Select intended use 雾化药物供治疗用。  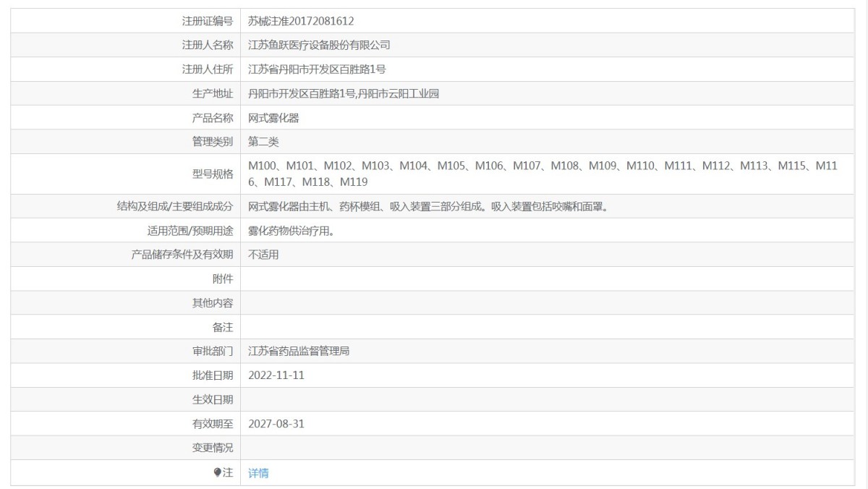291,231
